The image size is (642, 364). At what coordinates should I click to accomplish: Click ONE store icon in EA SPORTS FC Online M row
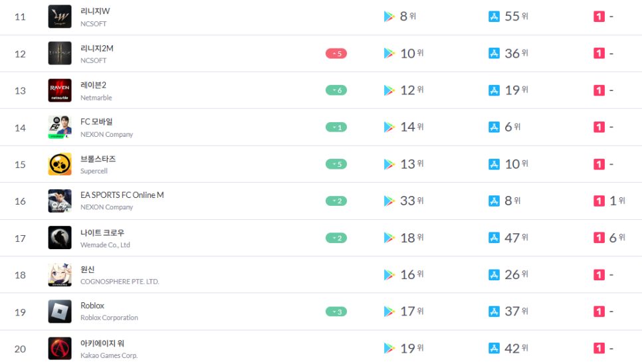coord(599,201)
